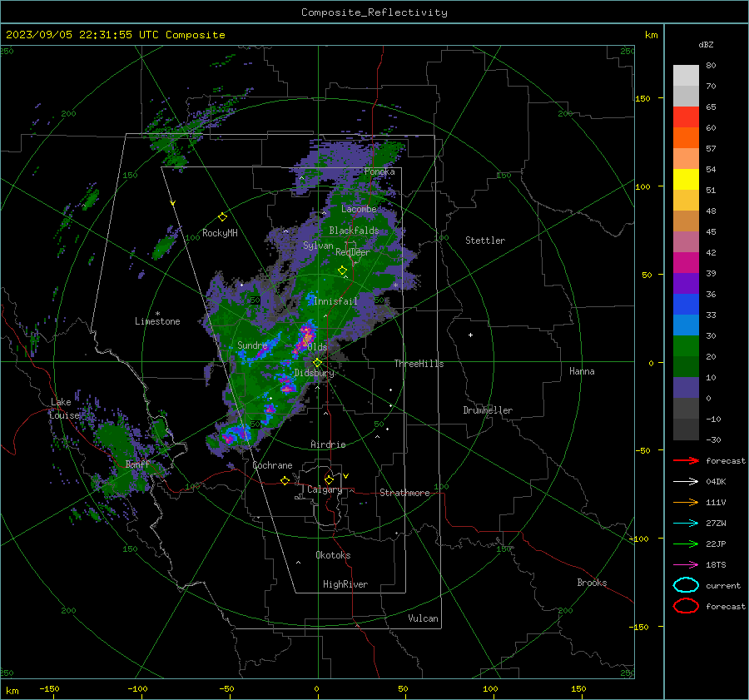The image size is (749, 700).
Task: Click the Didsbury city label
Action: [314, 373]
